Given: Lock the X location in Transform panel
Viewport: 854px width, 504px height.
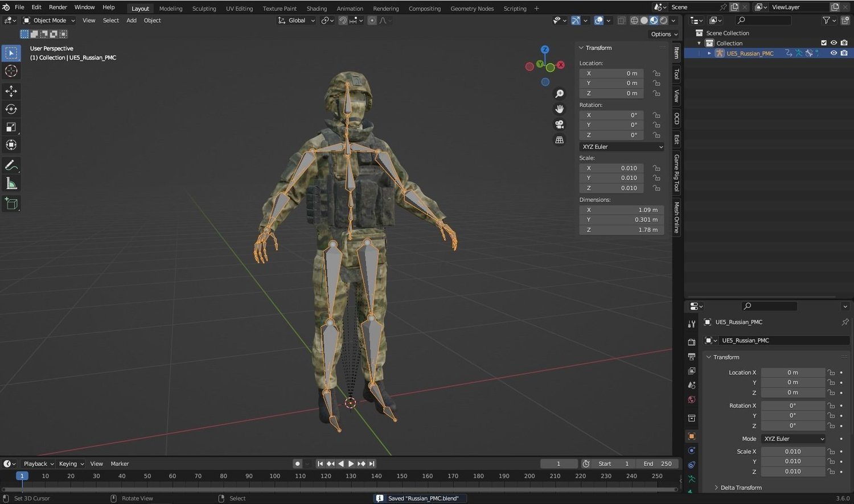Looking at the screenshot, I should pyautogui.click(x=656, y=73).
